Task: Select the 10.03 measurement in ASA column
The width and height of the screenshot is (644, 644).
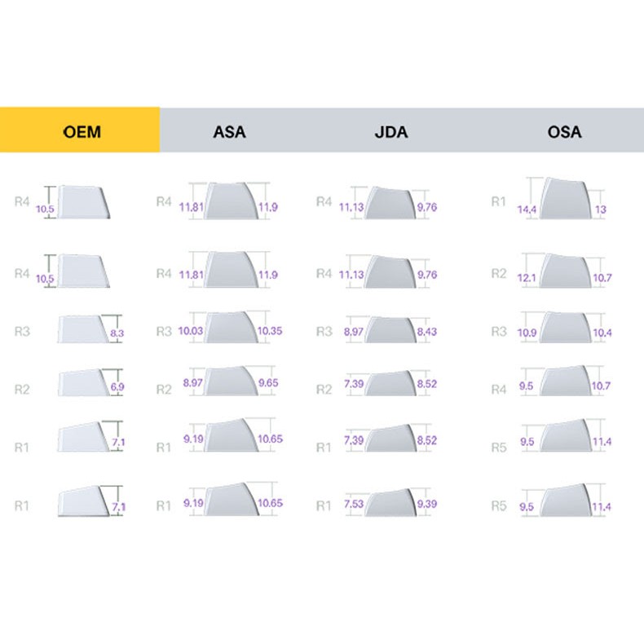Action: [x=191, y=331]
